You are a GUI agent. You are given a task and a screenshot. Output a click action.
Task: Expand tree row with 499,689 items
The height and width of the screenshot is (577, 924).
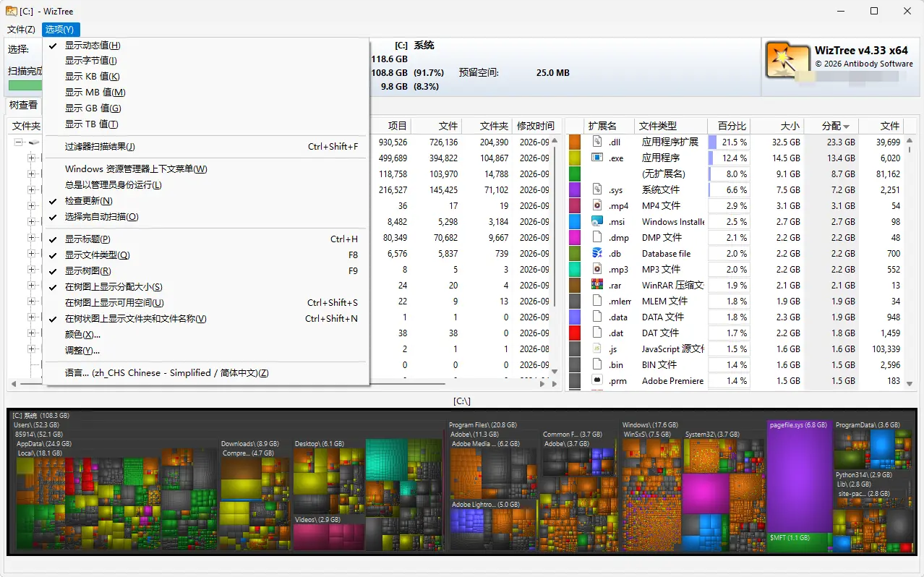point(31,158)
